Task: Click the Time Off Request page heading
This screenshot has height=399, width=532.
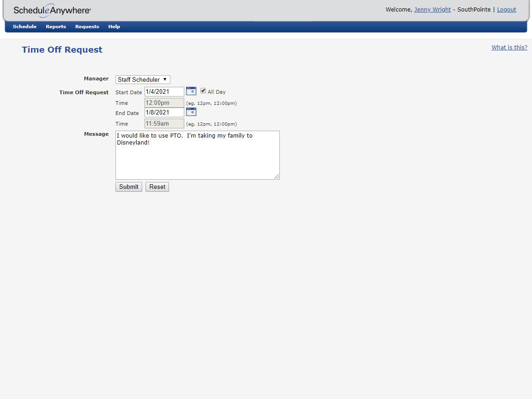Action: [62, 49]
